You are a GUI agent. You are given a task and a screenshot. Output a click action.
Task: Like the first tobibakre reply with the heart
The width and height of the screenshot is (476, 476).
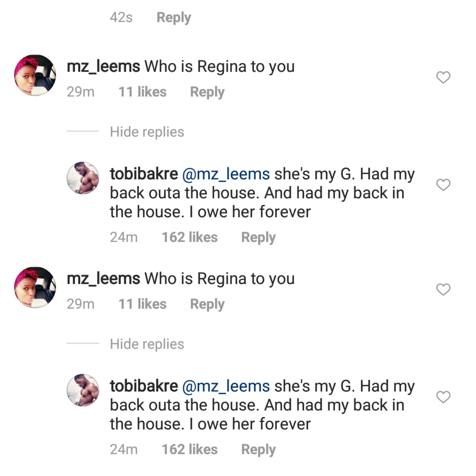(443, 185)
